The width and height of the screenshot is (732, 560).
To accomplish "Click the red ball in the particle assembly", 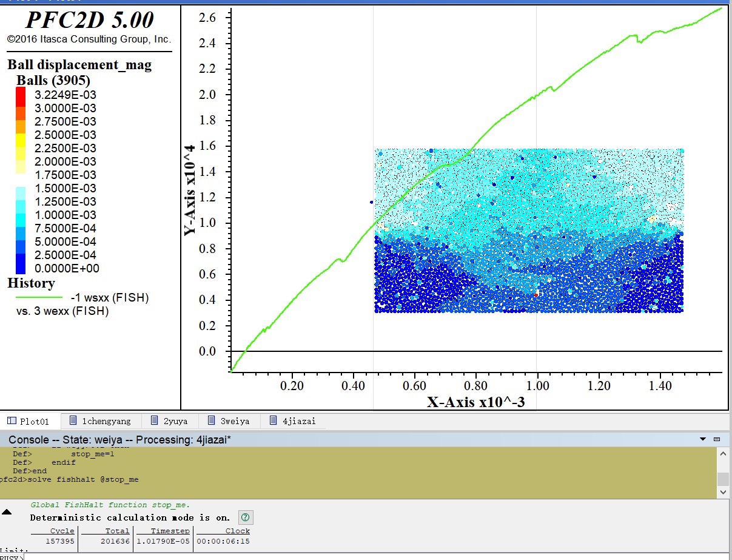I will 536,294.
